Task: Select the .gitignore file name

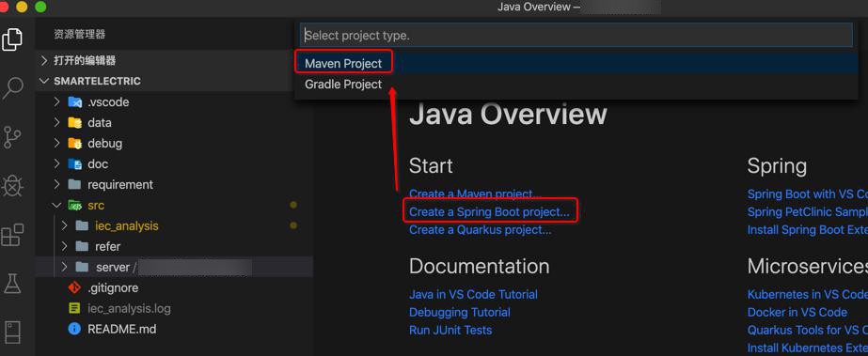Action: coord(113,287)
